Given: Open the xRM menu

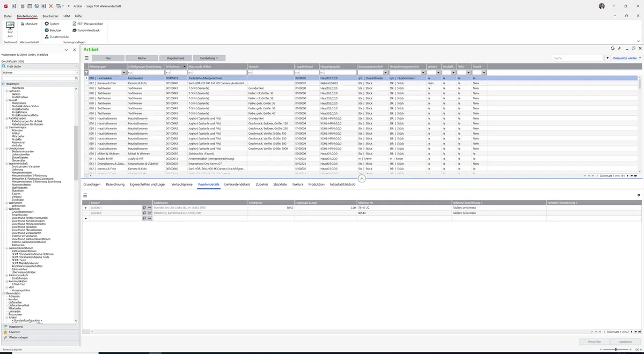Looking at the screenshot, I should (67, 16).
